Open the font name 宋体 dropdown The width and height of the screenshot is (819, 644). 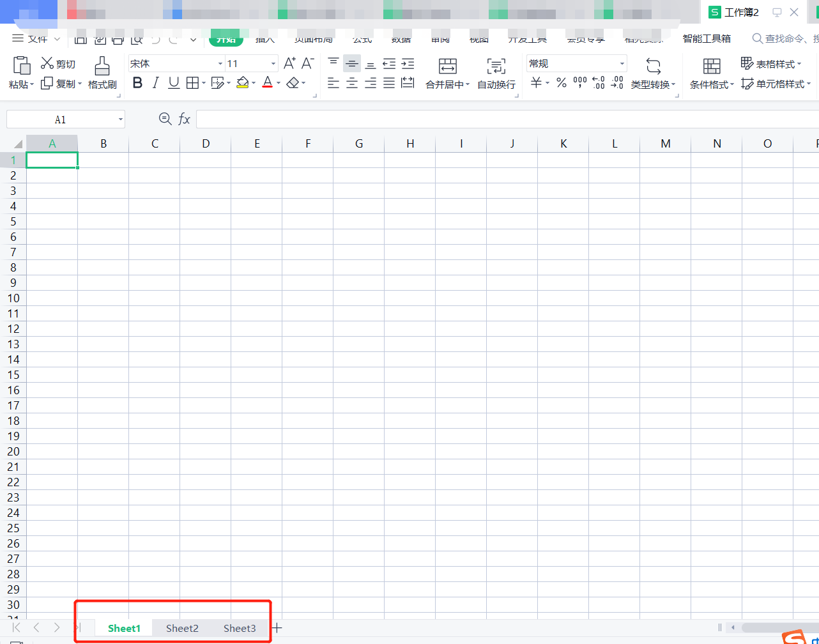220,64
